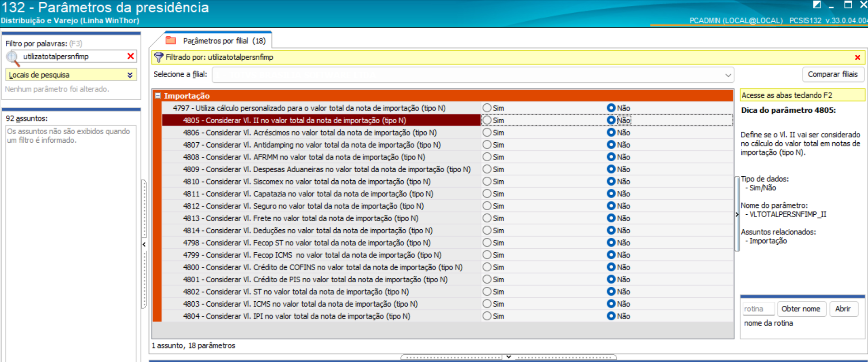This screenshot has width=868, height=362.
Task: Select 'Sim' for parameter 4802 ST
Action: coord(487,291)
